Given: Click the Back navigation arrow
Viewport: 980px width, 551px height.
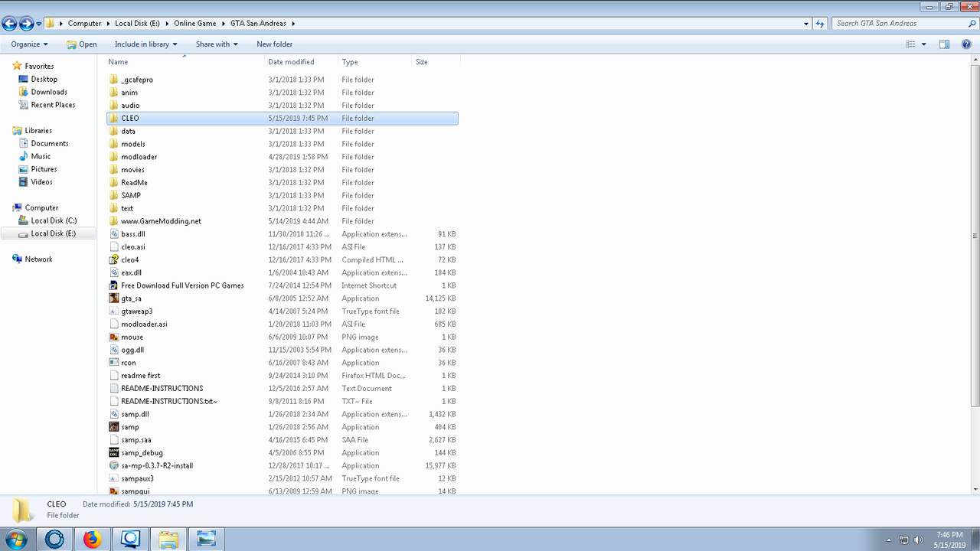Looking at the screenshot, I should 10,24.
